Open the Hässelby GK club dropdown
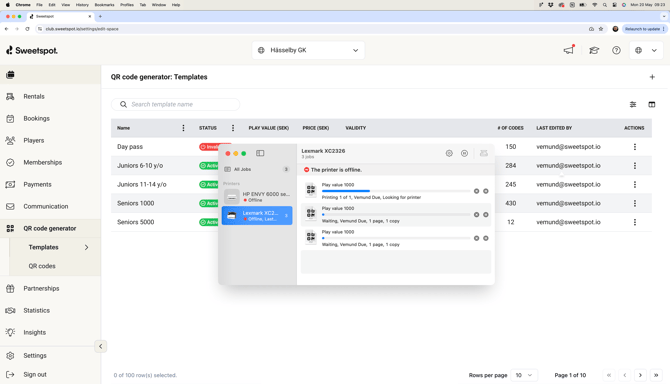This screenshot has width=670, height=384. (308, 50)
